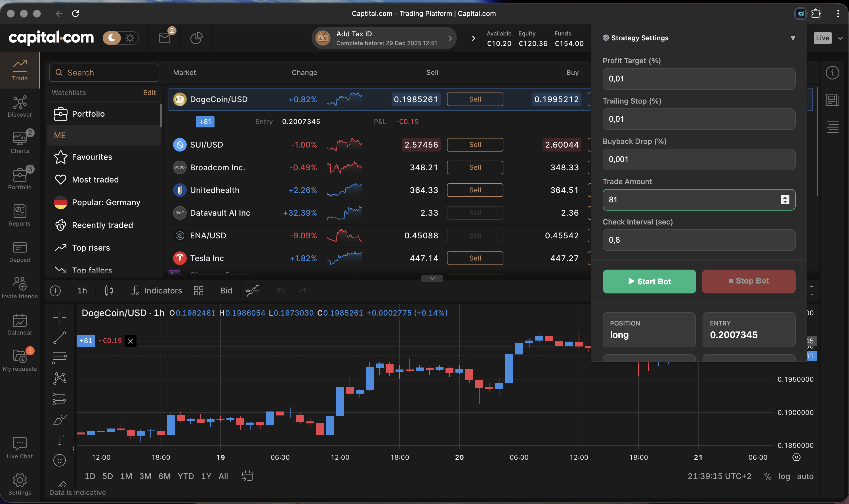Click Sell on Tesla Inc
849x504 pixels.
474,258
